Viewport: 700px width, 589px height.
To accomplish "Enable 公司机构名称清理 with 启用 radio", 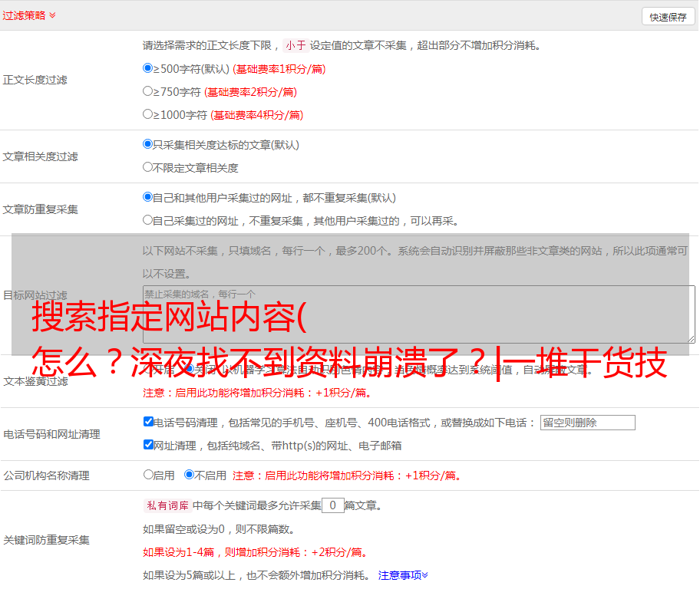I will pyautogui.click(x=149, y=475).
